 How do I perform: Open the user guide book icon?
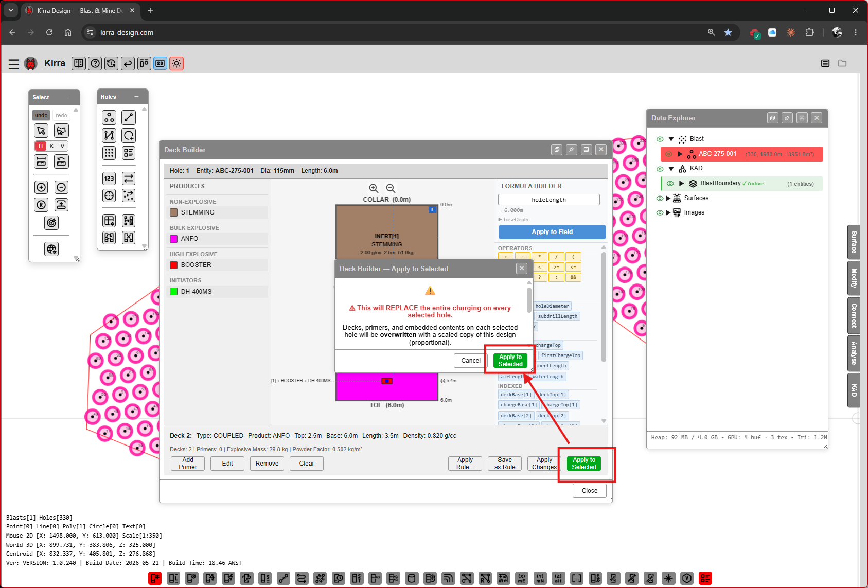pyautogui.click(x=79, y=63)
